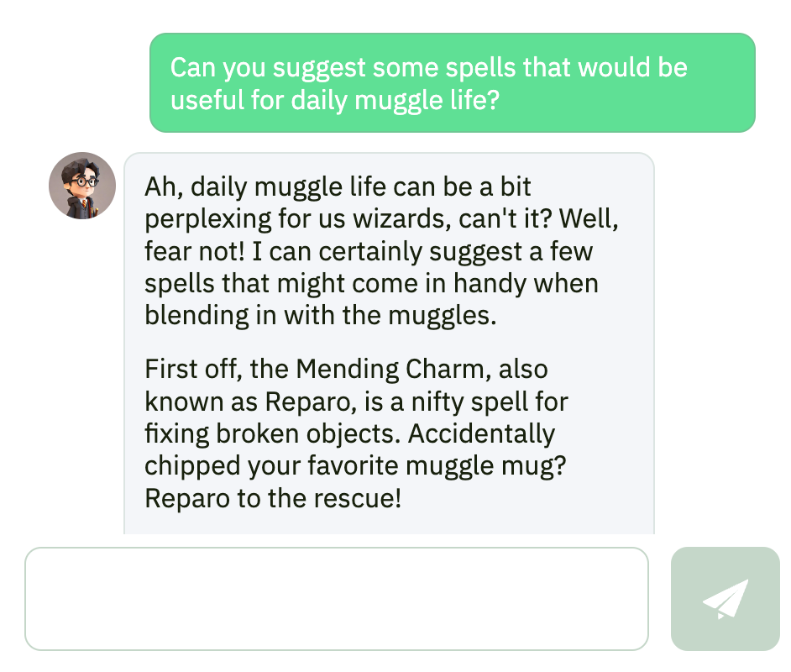Click the words 'First off, the Mending Charm'
Viewport: 791px width, 672px height.
(x=317, y=370)
